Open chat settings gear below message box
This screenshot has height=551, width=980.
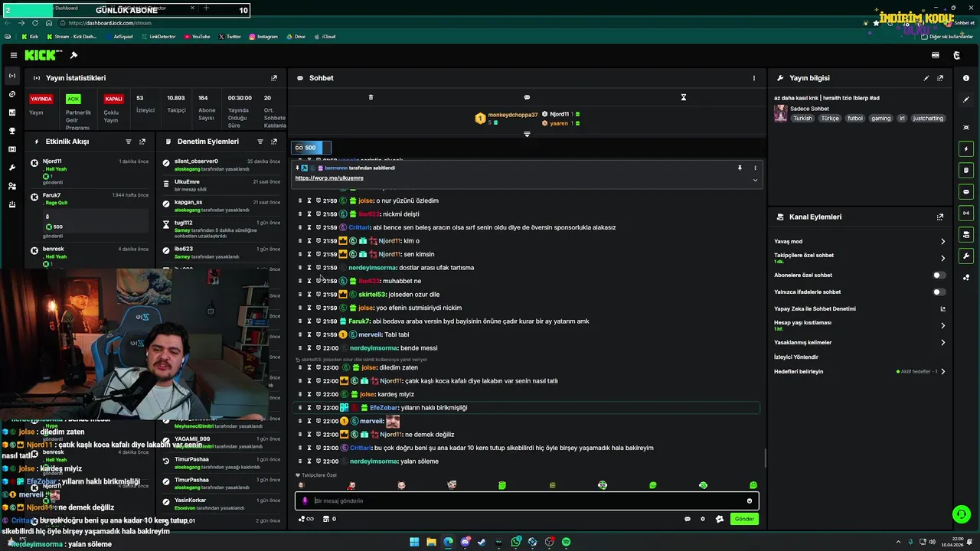click(703, 519)
